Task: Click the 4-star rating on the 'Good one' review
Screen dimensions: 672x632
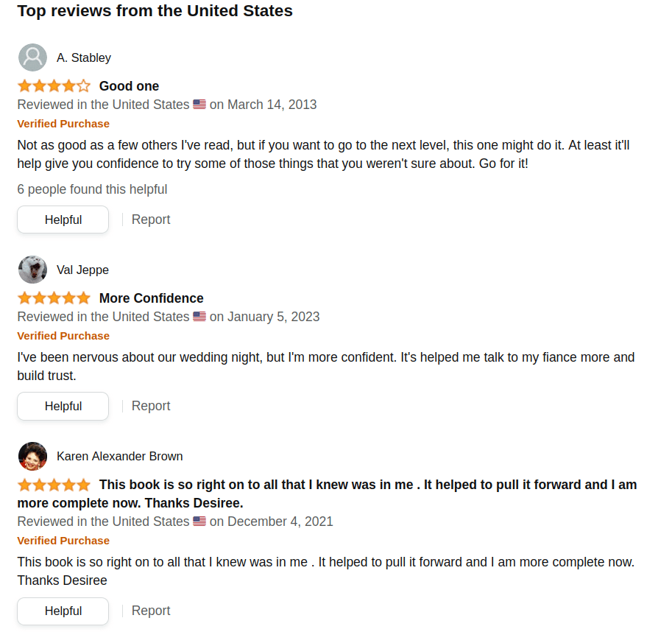Action: [x=54, y=85]
